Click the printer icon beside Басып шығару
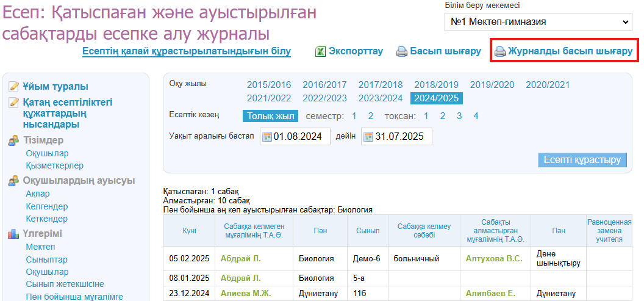This screenshot has width=644, height=301. [402, 51]
